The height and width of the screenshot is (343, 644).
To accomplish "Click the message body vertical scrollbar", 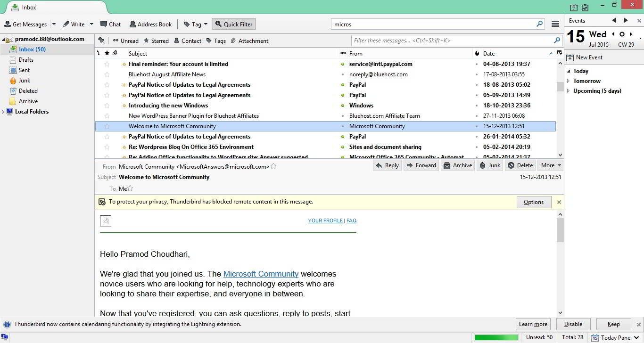I will point(560,263).
